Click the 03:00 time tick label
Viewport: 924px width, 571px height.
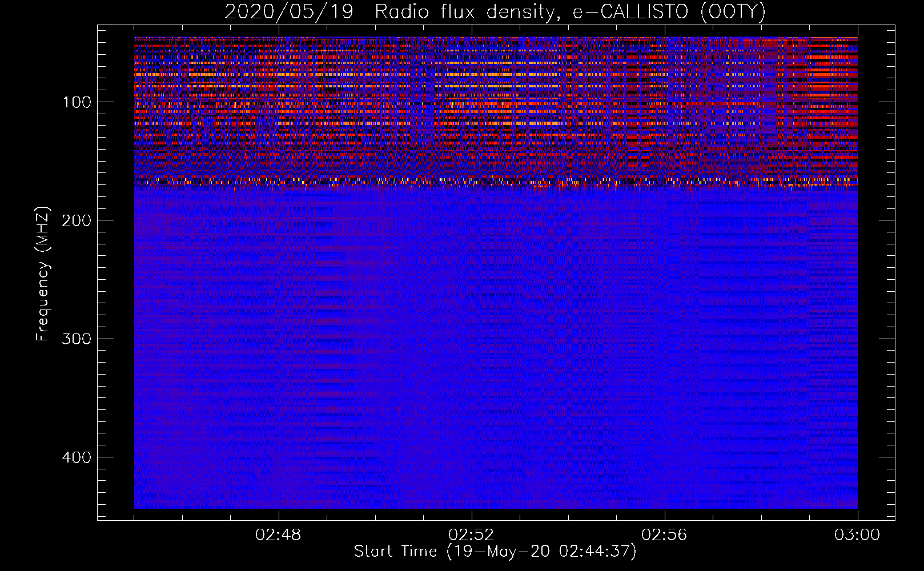click(x=857, y=535)
